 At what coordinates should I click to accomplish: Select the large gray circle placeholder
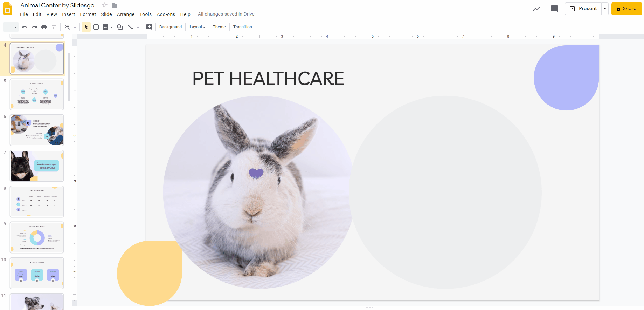click(445, 192)
